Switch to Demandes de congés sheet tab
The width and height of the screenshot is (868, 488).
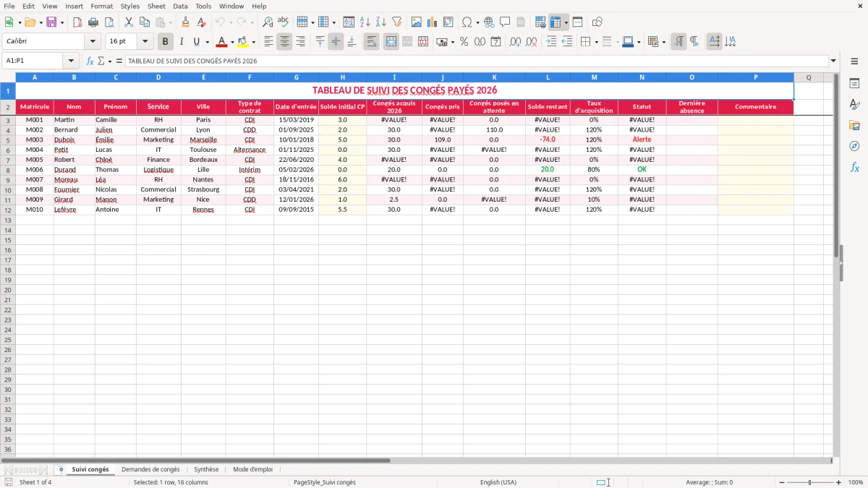click(150, 469)
